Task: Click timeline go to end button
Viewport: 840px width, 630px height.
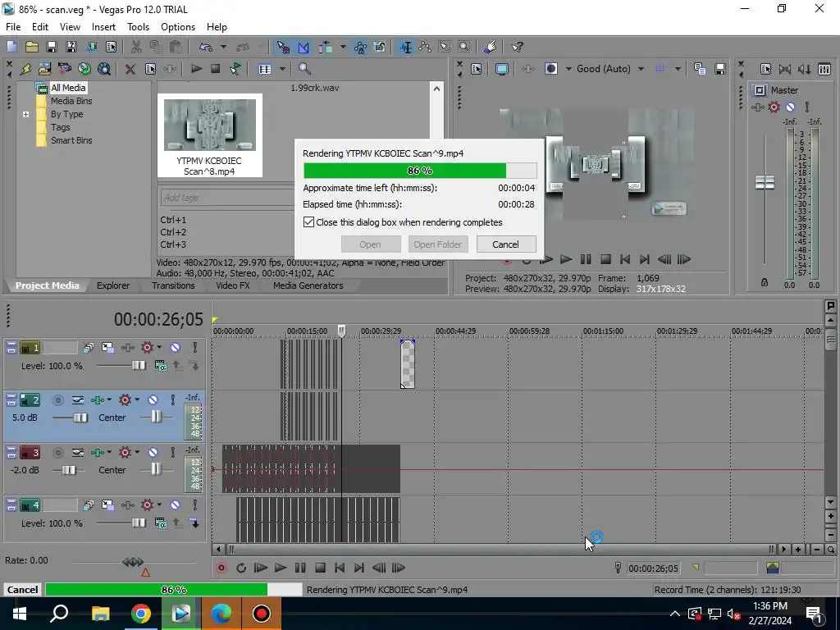Action: [359, 568]
